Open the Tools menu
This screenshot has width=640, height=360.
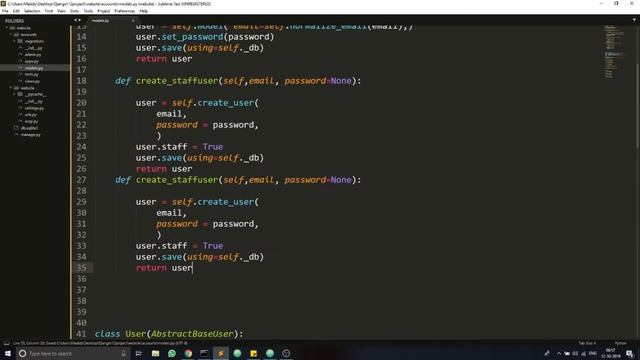(88, 11)
